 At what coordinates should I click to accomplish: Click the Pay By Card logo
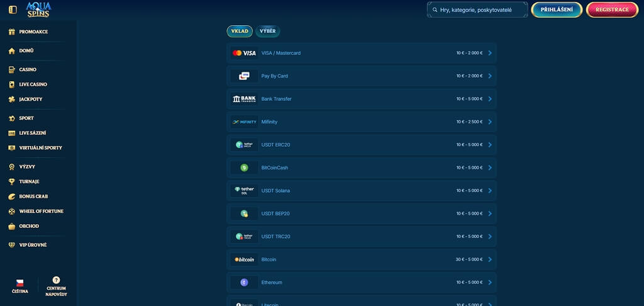click(244, 76)
